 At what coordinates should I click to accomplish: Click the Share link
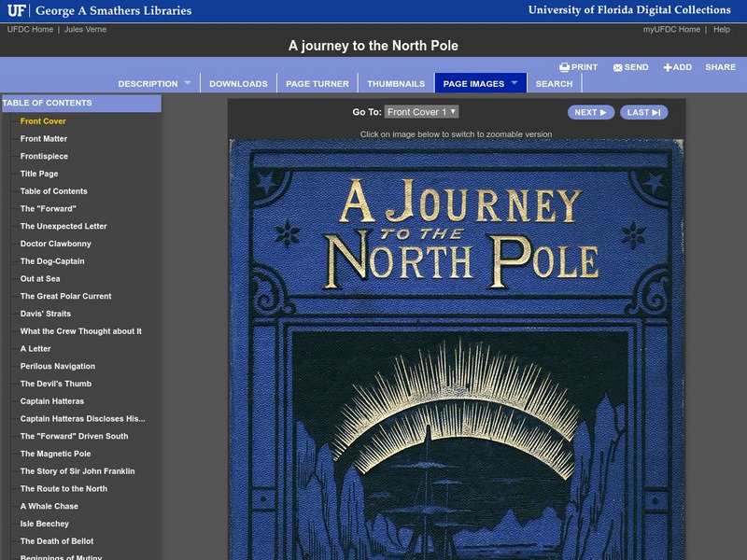[720, 67]
